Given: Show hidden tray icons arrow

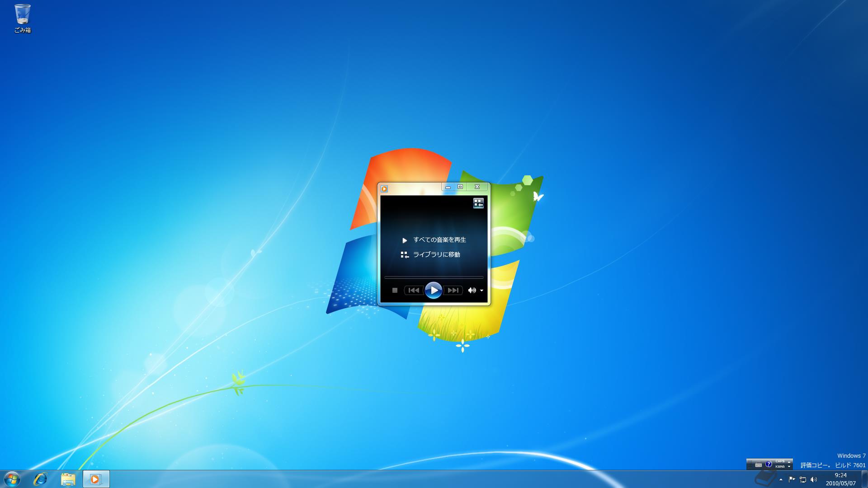Looking at the screenshot, I should pyautogui.click(x=781, y=479).
